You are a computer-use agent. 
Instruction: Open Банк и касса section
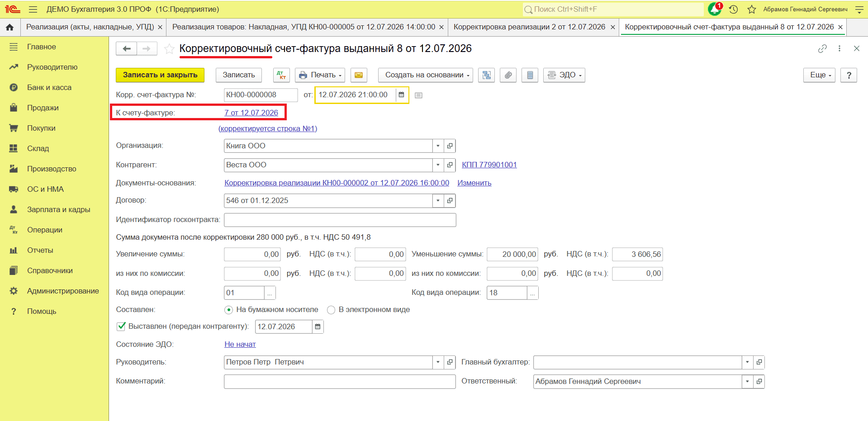[49, 87]
